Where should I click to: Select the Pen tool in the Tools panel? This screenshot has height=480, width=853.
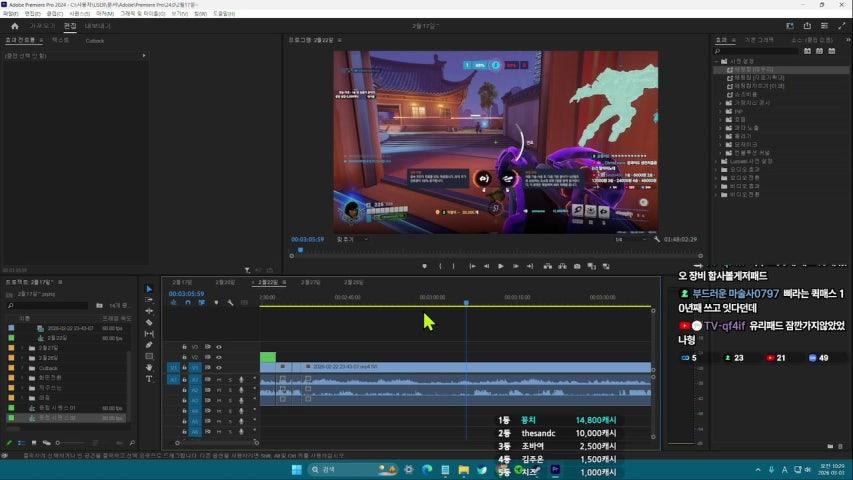pos(149,345)
